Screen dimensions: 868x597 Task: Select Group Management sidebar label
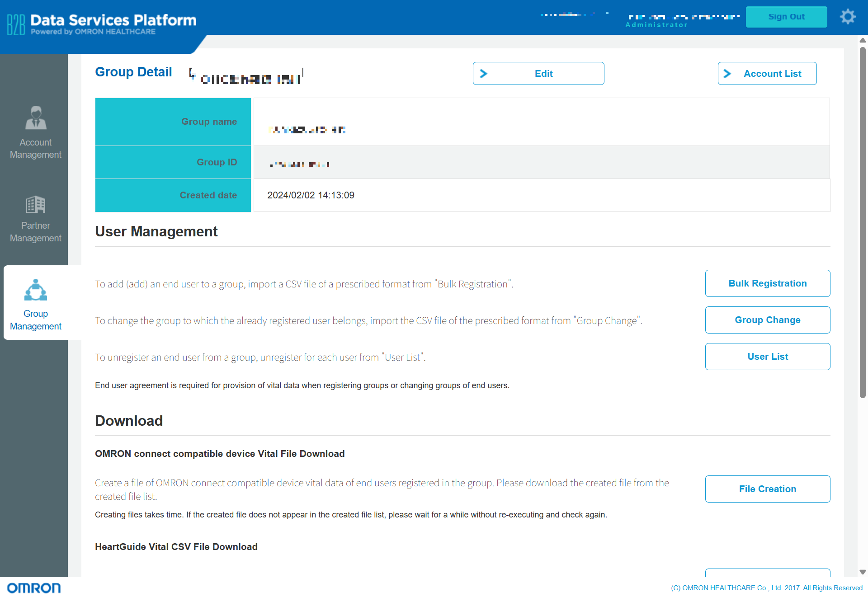36,320
